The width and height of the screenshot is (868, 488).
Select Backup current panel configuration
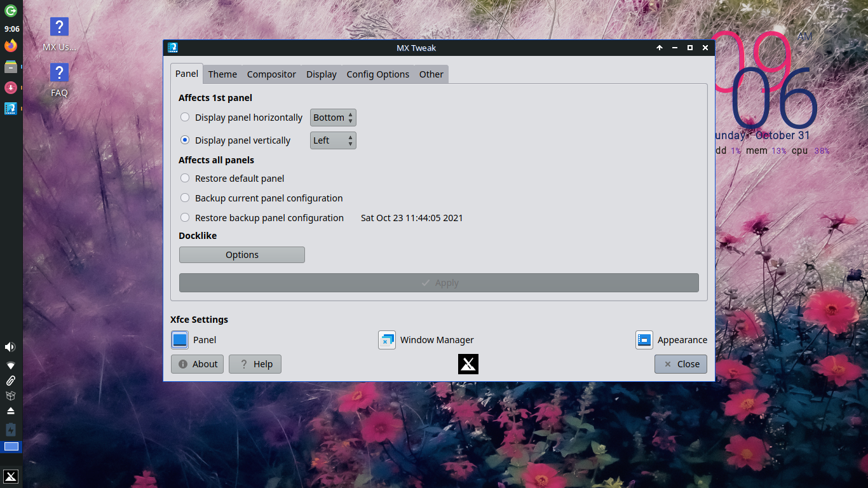tap(185, 198)
